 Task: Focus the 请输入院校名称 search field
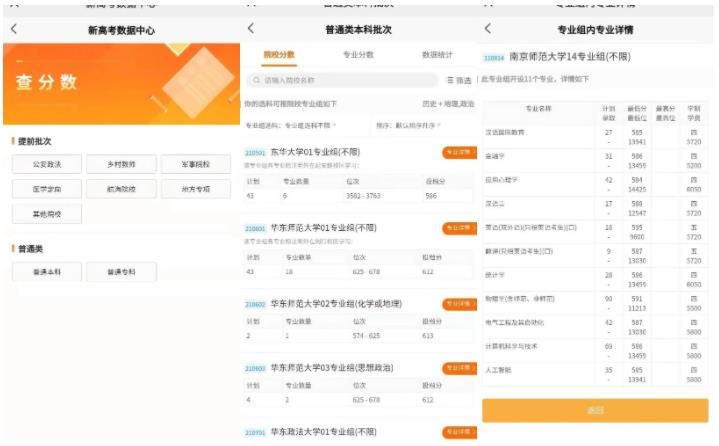(x=342, y=80)
